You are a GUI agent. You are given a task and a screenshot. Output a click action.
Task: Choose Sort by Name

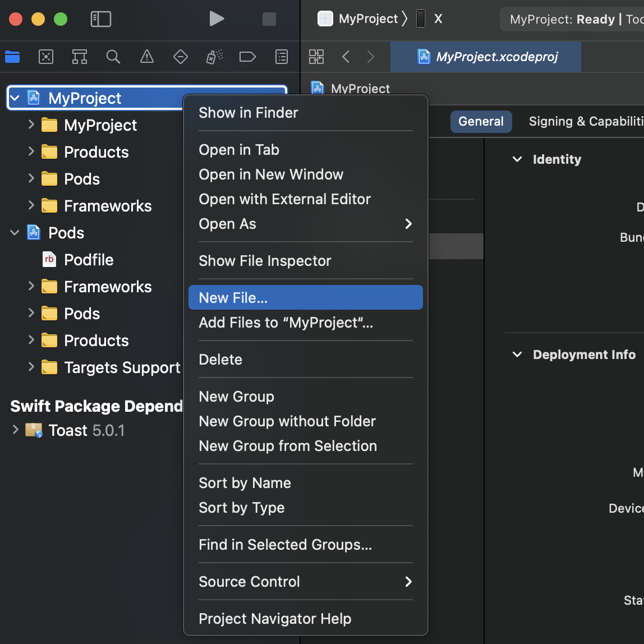(305, 482)
